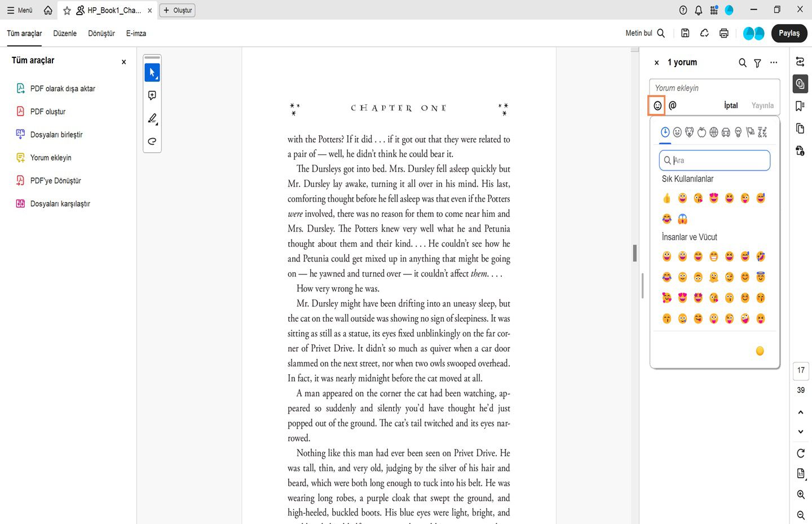Screen dimensions: 812x524
Task: Go to the next page with down chevron
Action: click(x=801, y=432)
